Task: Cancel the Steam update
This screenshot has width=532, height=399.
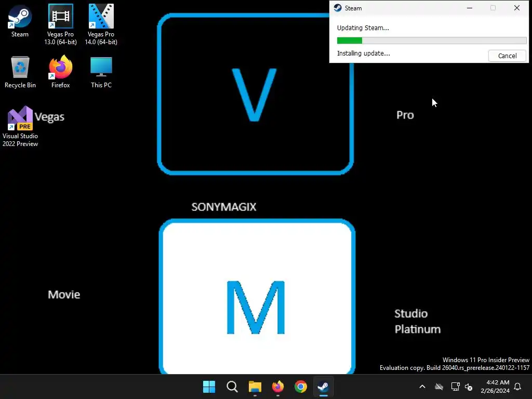Action: [507, 56]
